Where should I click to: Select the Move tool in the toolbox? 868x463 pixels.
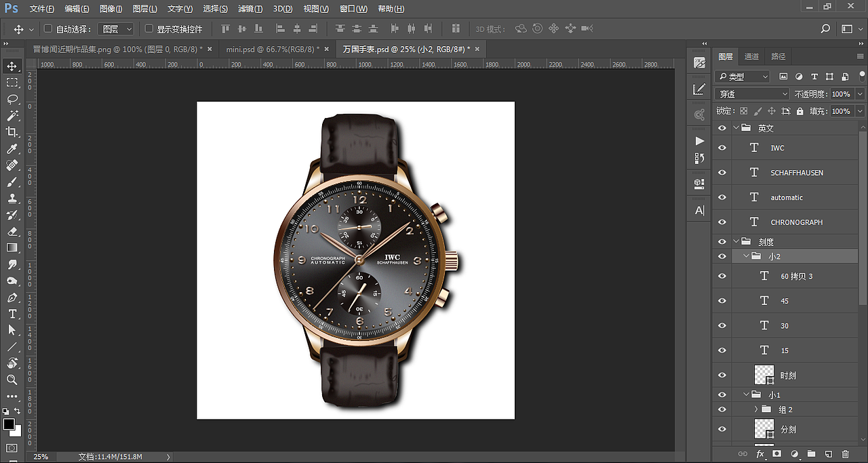12,66
